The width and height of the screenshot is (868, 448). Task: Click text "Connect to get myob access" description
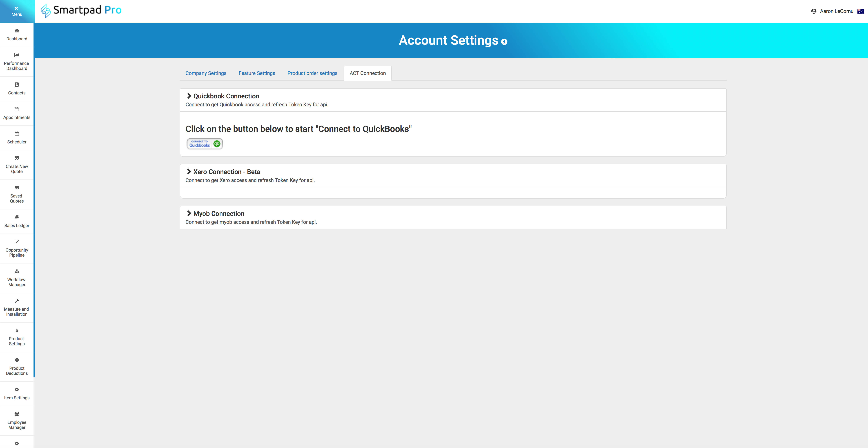[x=251, y=222]
